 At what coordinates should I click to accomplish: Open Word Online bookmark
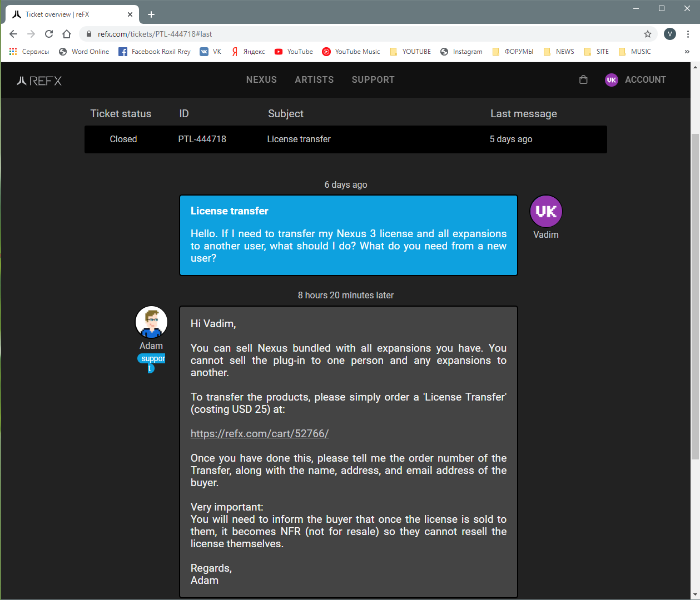84,52
